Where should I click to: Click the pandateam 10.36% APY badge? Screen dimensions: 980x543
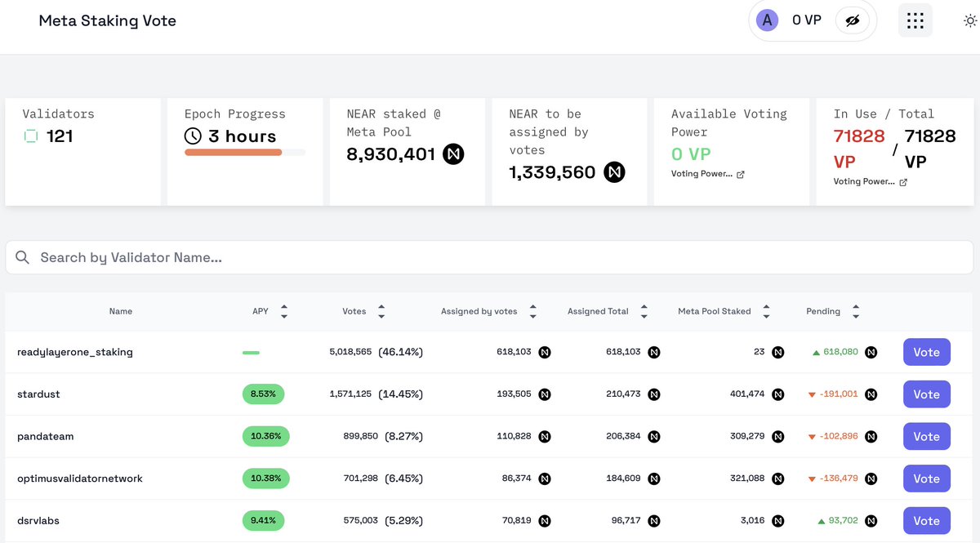pyautogui.click(x=265, y=436)
